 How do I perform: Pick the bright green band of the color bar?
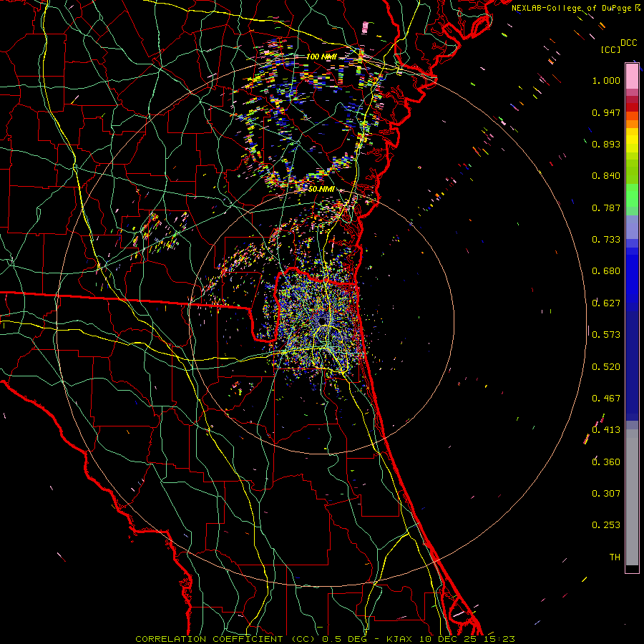click(632, 195)
